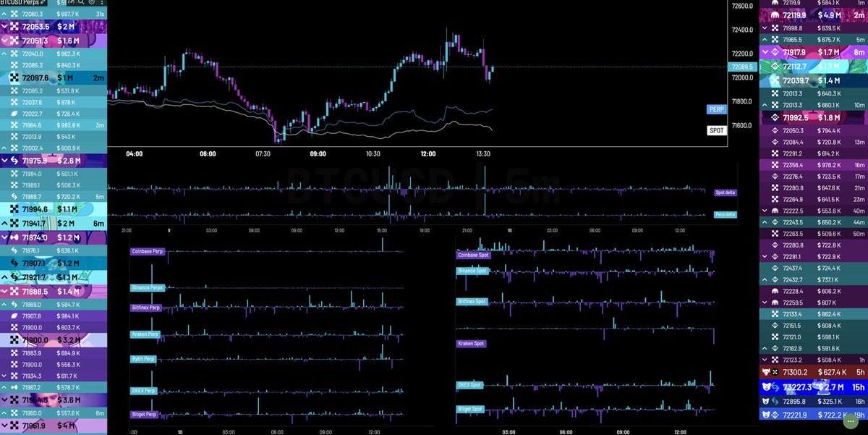Click the Perp delta indicator label

[724, 214]
